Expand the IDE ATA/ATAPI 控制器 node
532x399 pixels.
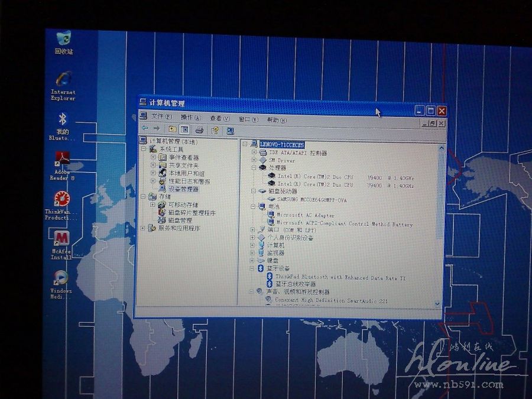[x=254, y=153]
